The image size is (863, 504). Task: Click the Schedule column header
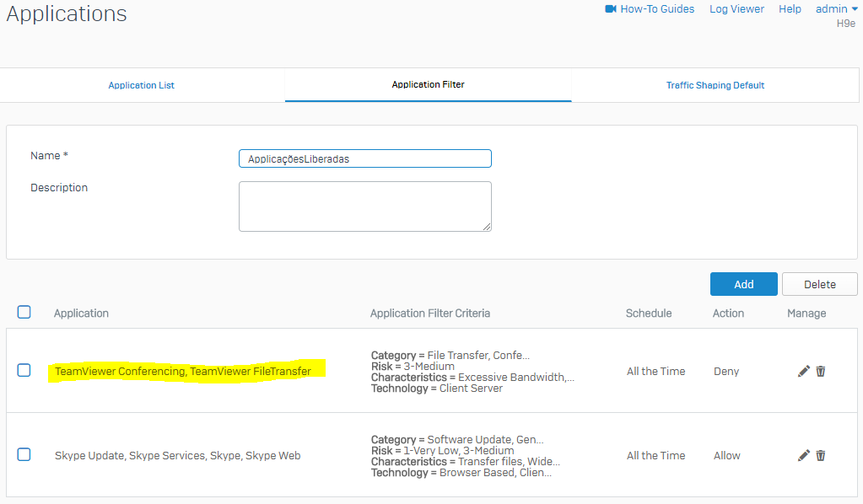tap(649, 314)
